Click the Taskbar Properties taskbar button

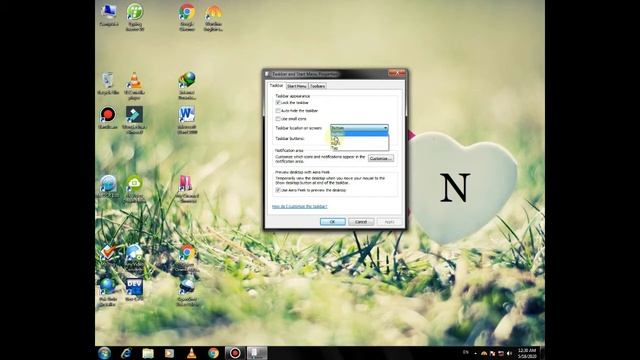click(257, 353)
